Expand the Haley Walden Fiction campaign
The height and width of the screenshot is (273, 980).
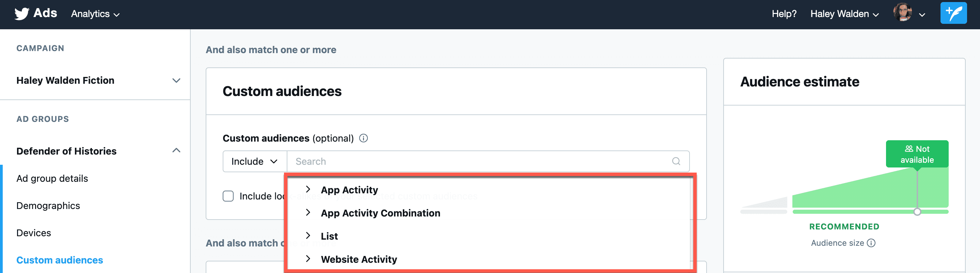(x=176, y=81)
